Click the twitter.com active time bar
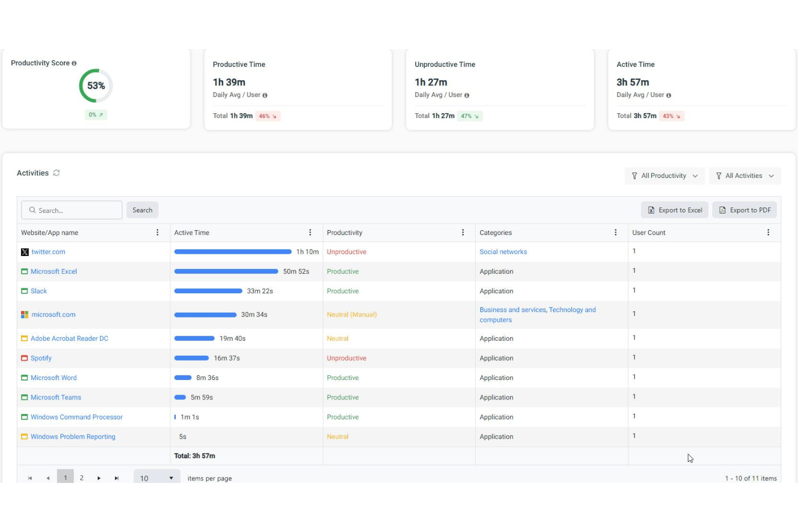The image size is (798, 532). point(233,252)
